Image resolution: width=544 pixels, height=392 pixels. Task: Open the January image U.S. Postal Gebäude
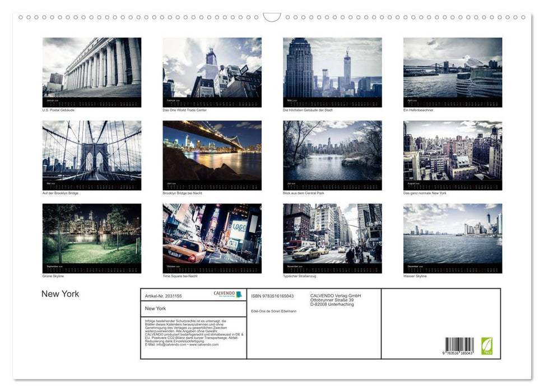tap(91, 72)
